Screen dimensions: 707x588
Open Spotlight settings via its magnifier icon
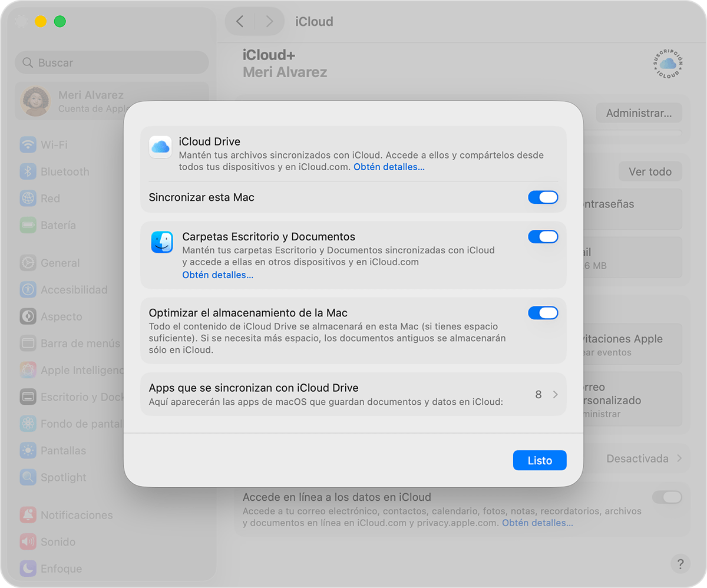[x=28, y=477]
